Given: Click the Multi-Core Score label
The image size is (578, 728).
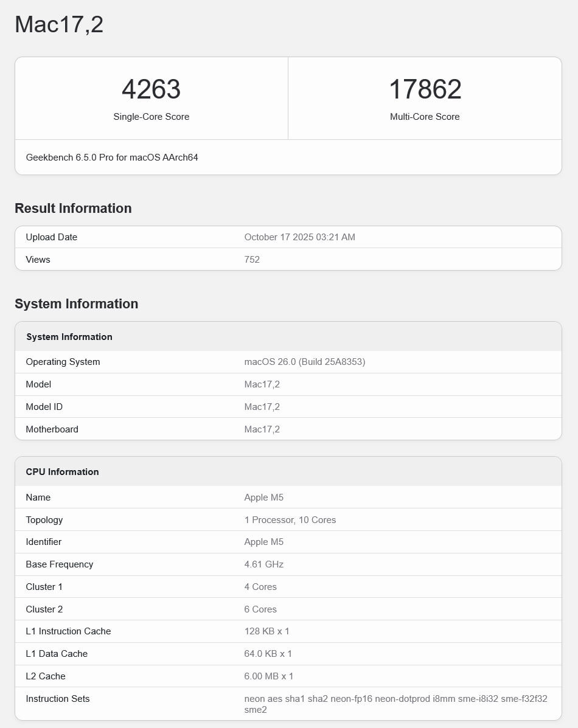Looking at the screenshot, I should (425, 117).
